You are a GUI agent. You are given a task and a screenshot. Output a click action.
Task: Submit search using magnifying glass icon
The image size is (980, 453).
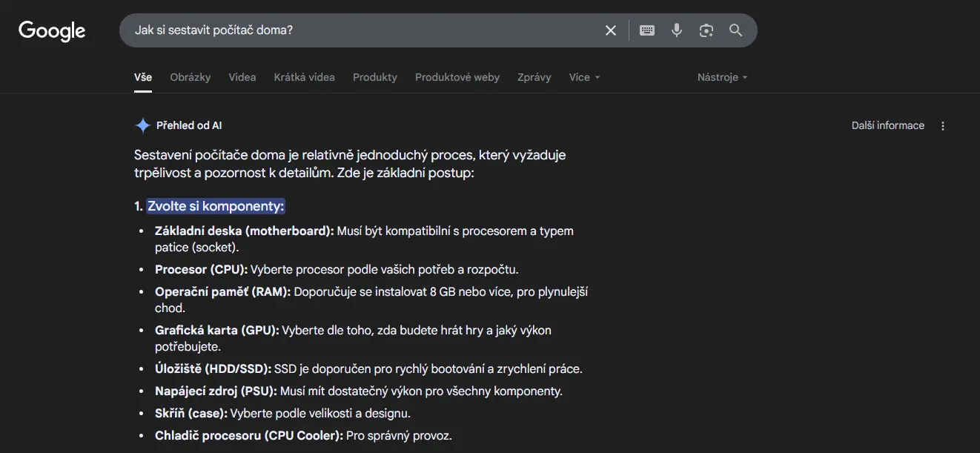point(735,30)
